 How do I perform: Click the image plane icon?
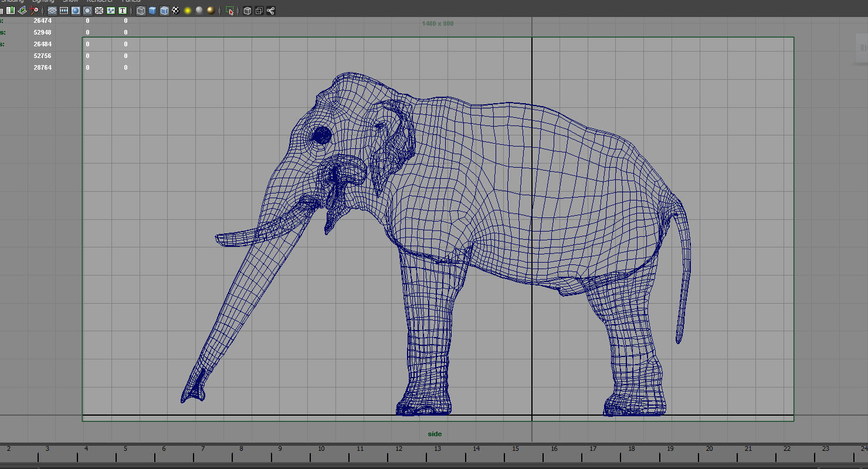click(22, 11)
